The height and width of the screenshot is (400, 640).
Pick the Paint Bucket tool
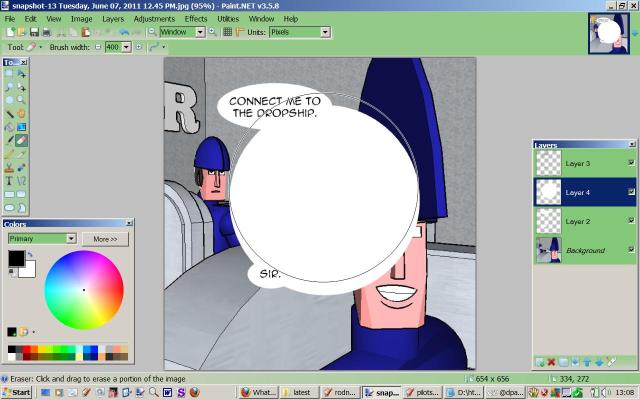click(9, 127)
